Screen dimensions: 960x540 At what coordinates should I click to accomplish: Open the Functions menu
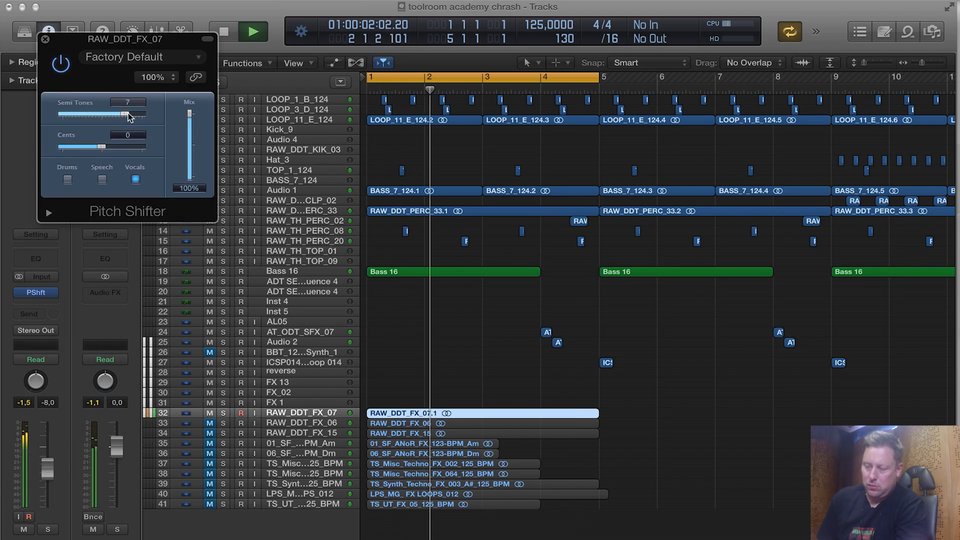pos(247,63)
